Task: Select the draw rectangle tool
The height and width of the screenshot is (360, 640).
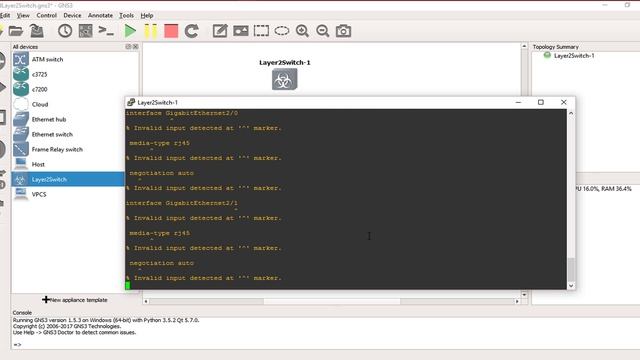Action: (x=261, y=31)
